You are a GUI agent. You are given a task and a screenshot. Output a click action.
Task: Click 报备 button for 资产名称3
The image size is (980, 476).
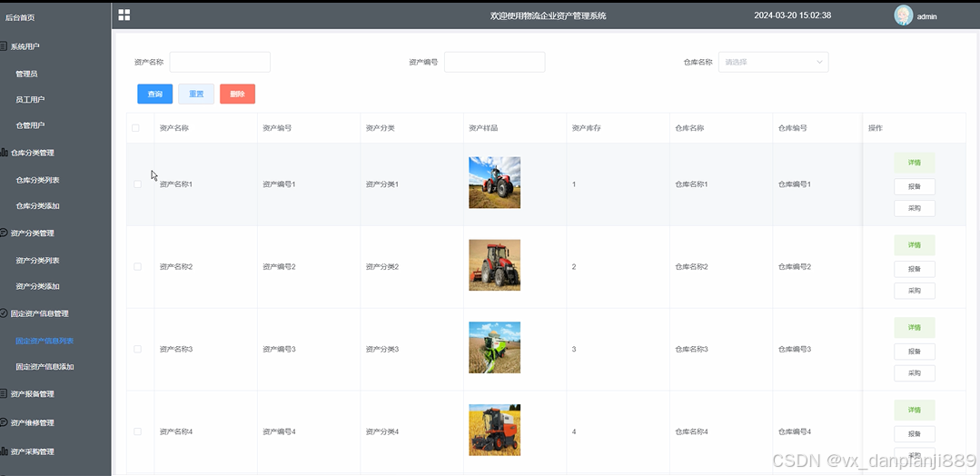915,352
